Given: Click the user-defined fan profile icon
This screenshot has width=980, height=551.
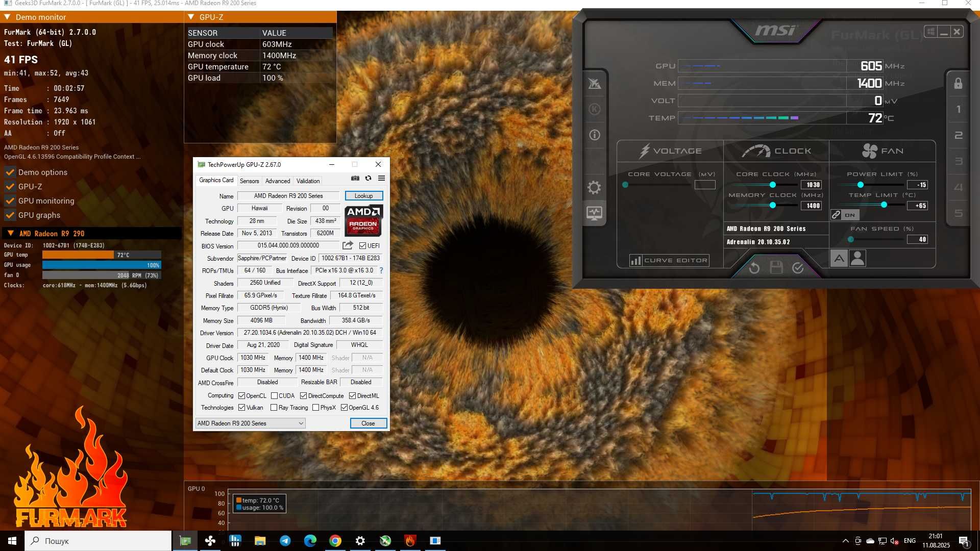Looking at the screenshot, I should 857,259.
